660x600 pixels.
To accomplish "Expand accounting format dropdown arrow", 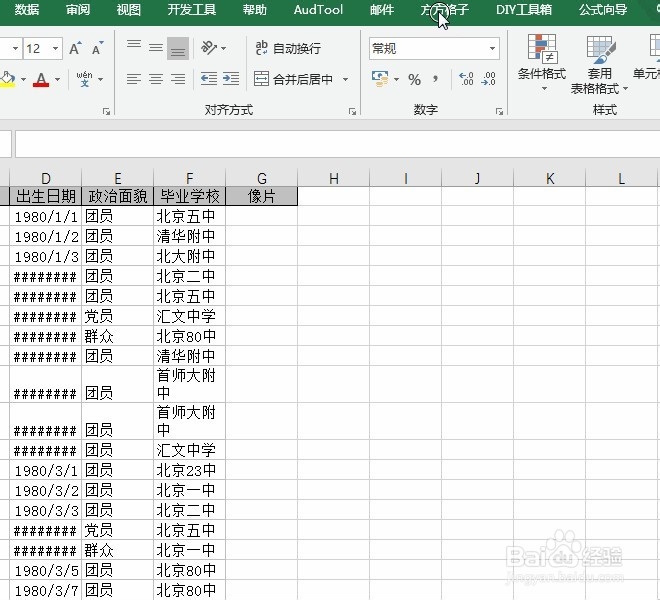I will (x=396, y=79).
